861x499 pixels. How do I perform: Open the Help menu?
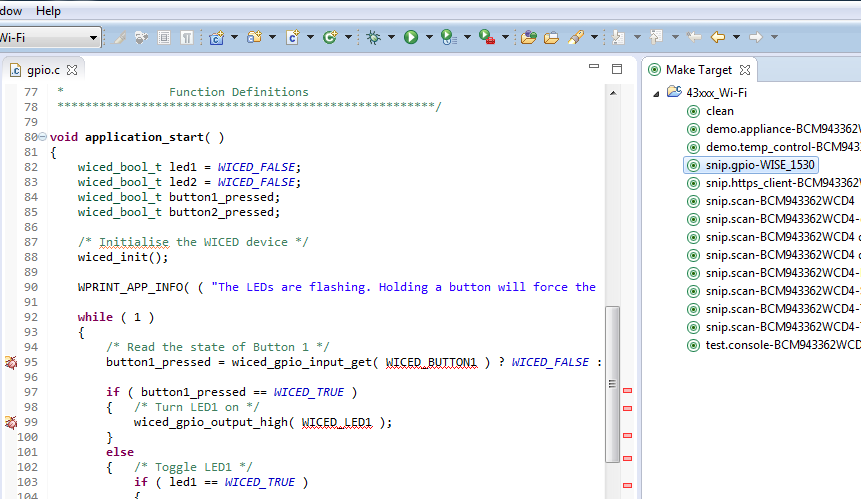click(48, 11)
